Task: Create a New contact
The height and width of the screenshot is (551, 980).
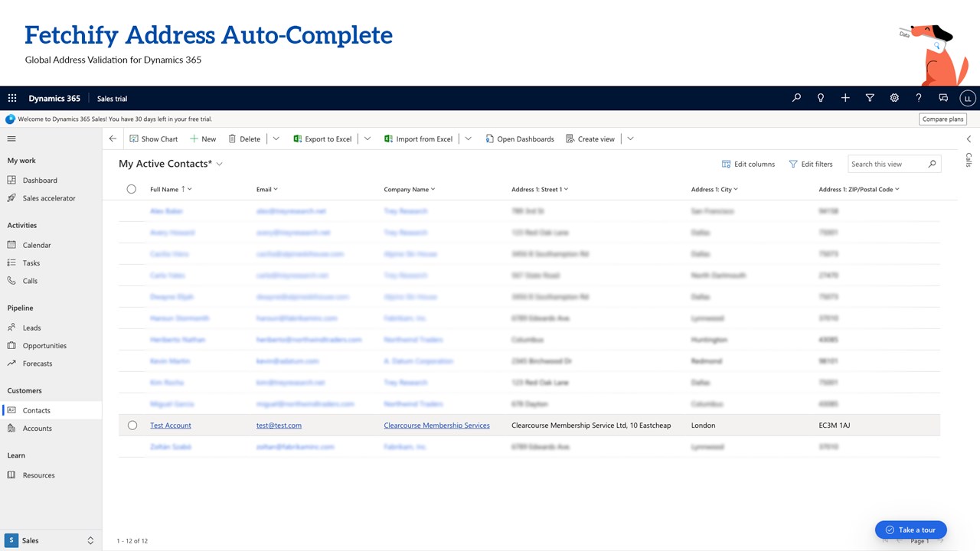Action: click(x=203, y=139)
